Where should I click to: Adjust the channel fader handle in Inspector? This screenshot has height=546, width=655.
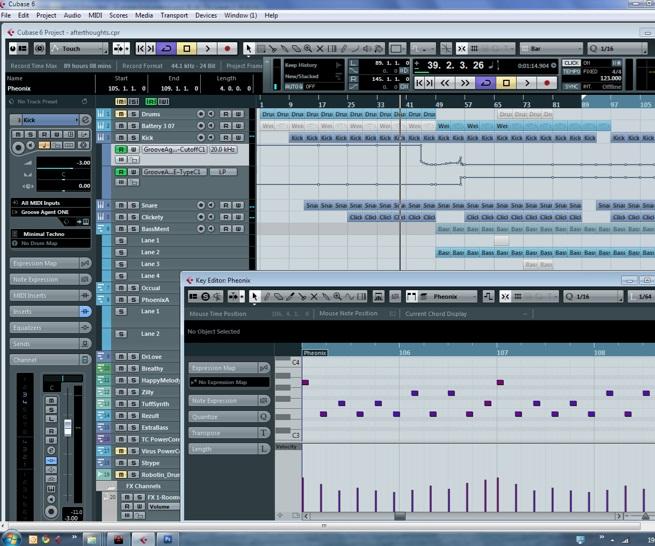[68, 428]
